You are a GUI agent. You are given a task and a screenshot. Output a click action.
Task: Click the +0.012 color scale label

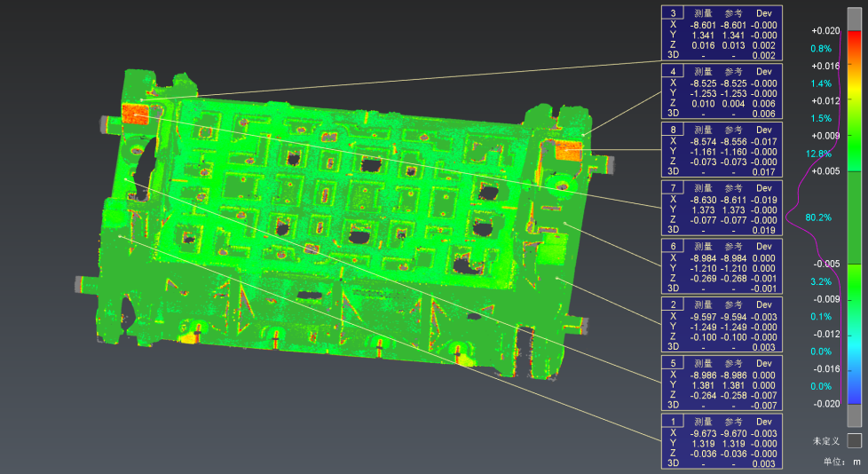coord(825,101)
